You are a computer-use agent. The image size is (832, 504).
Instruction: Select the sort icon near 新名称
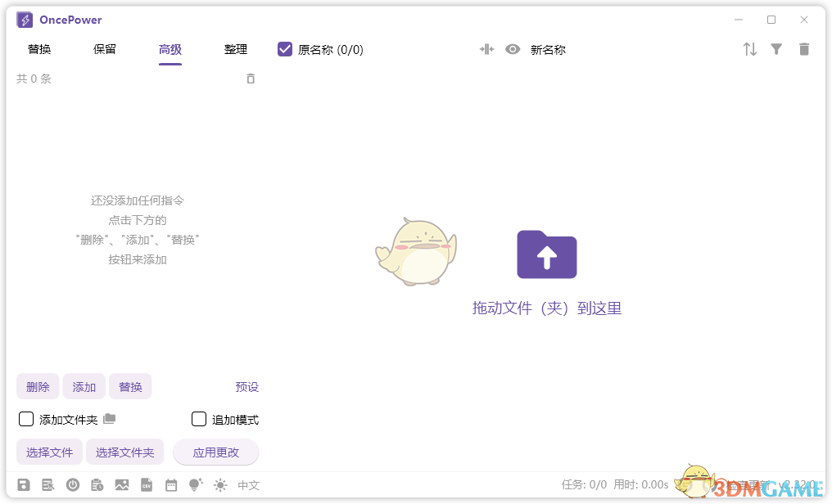pos(750,49)
